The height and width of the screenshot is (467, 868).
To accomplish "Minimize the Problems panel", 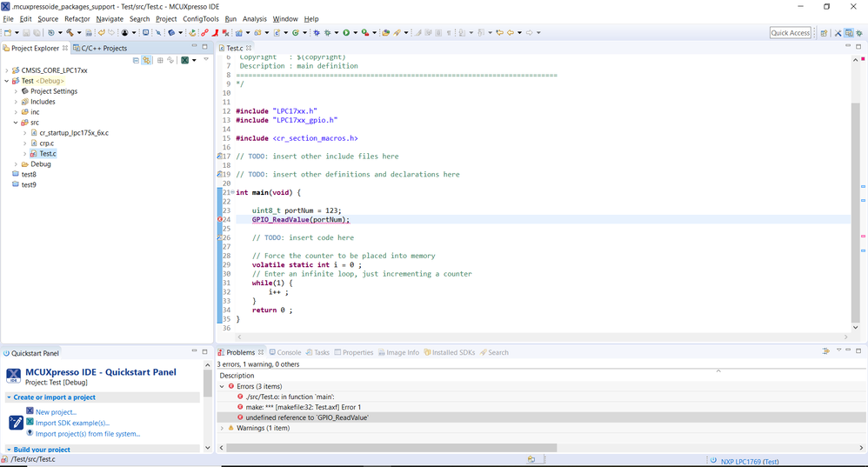I will [x=848, y=350].
